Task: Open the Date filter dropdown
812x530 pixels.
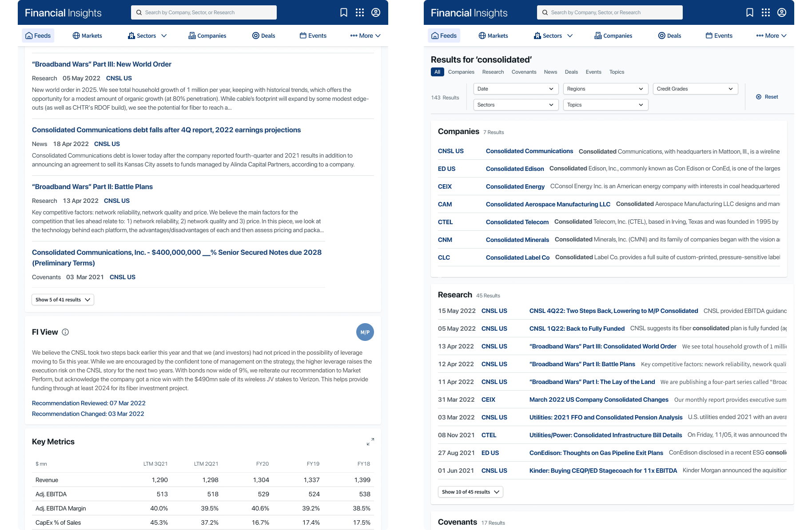Action: (516, 89)
